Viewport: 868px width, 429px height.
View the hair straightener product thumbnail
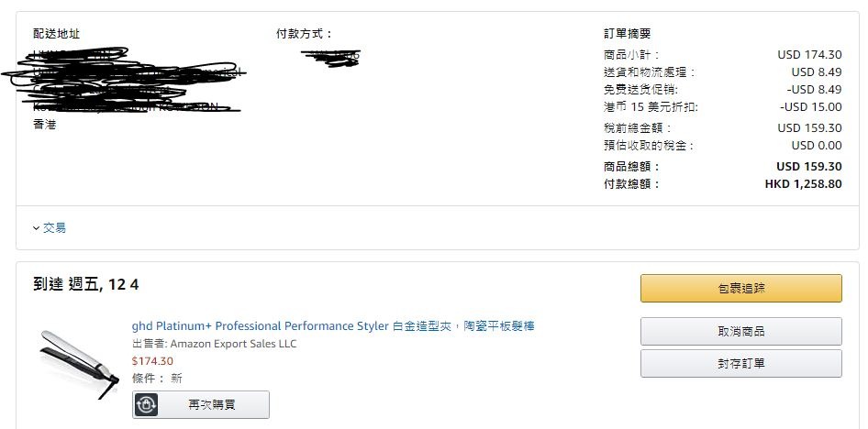click(77, 362)
